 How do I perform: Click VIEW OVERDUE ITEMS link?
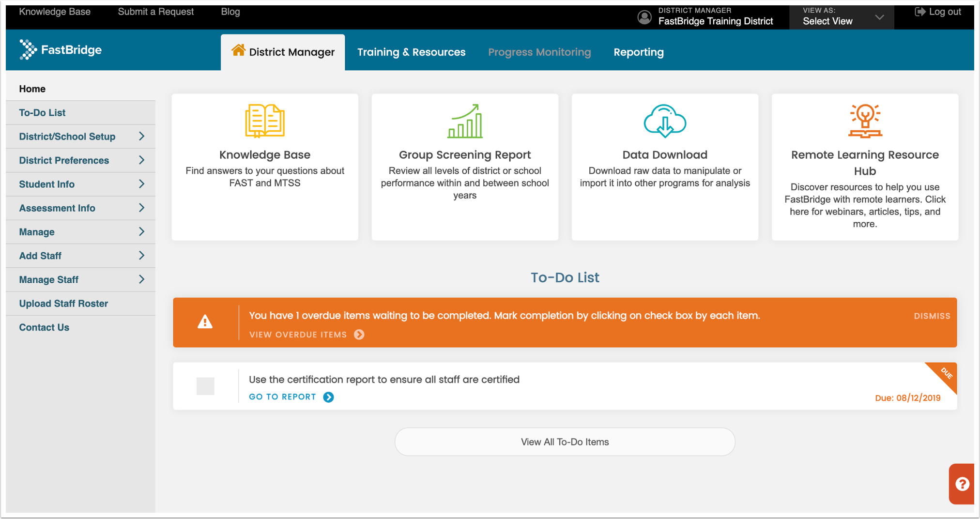pos(298,335)
